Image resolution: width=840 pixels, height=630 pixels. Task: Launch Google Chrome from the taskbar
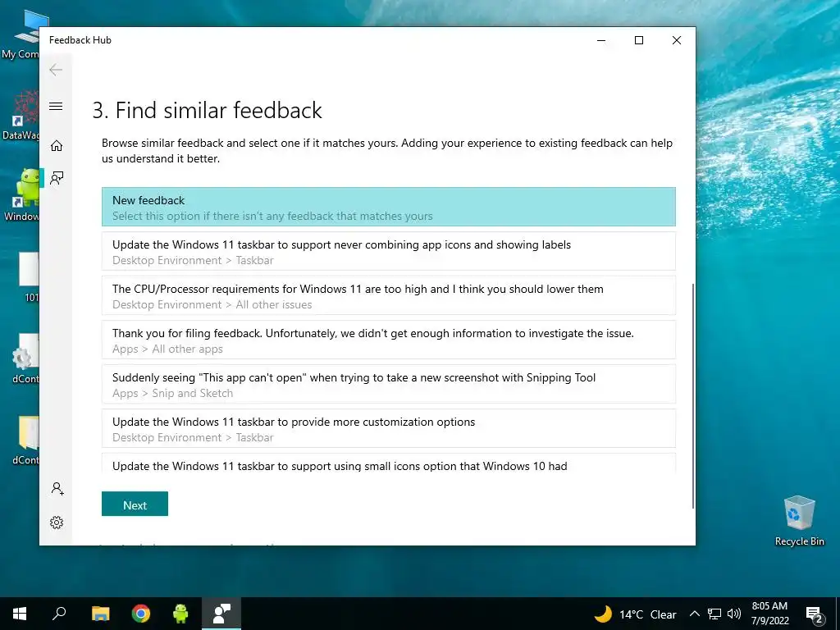coord(141,614)
